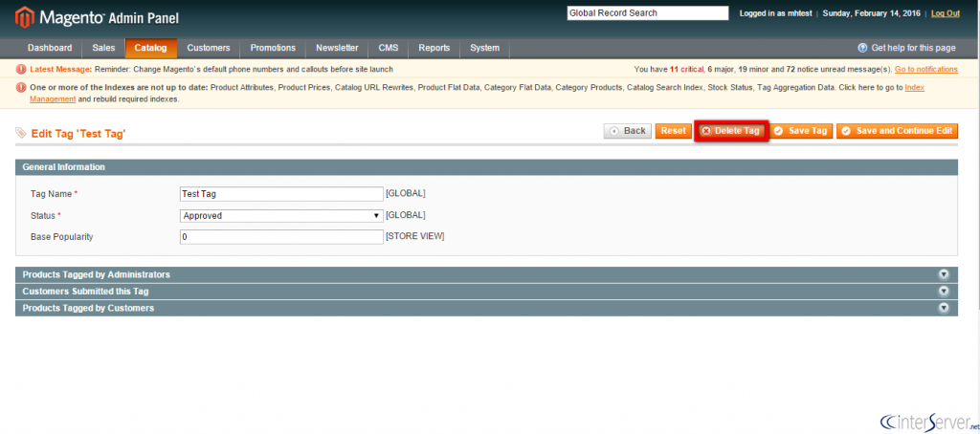The width and height of the screenshot is (980, 434).
Task: Expand Products Tagged by Administrators arrow
Action: click(944, 274)
